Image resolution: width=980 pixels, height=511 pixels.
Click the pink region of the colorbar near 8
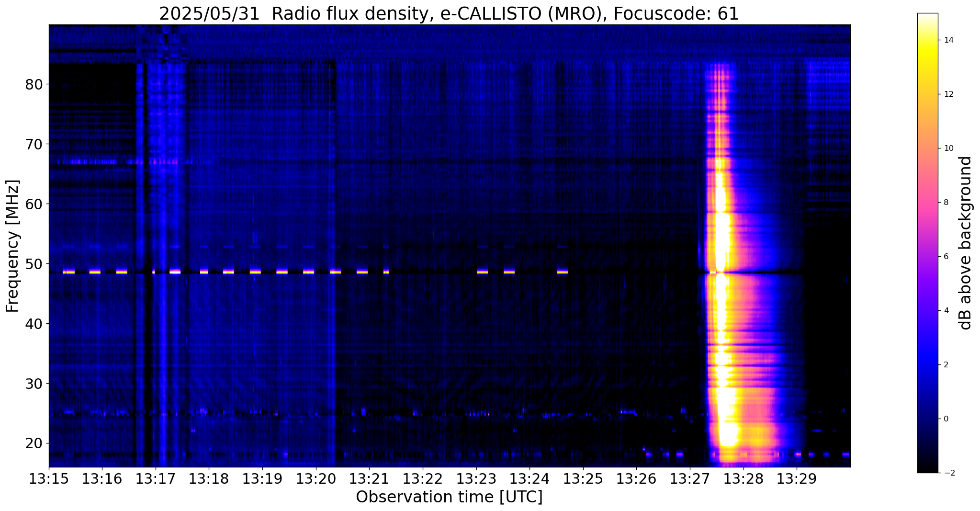[x=927, y=203]
